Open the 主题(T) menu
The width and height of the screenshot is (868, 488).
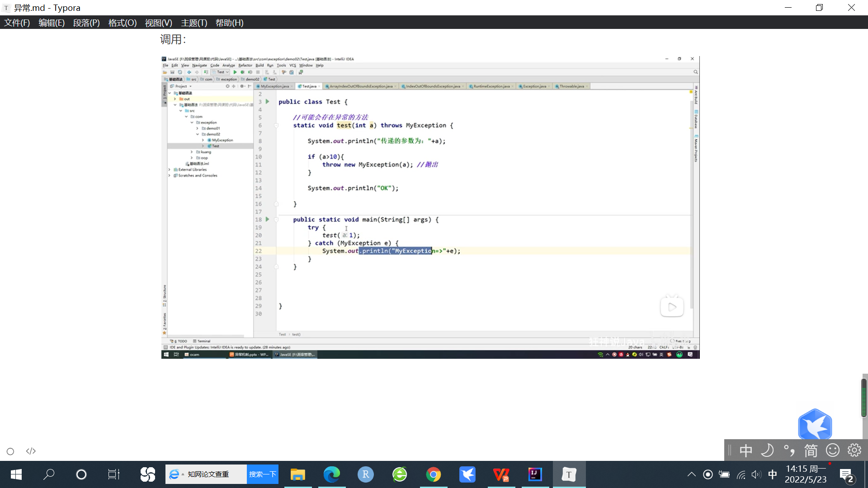pyautogui.click(x=194, y=23)
